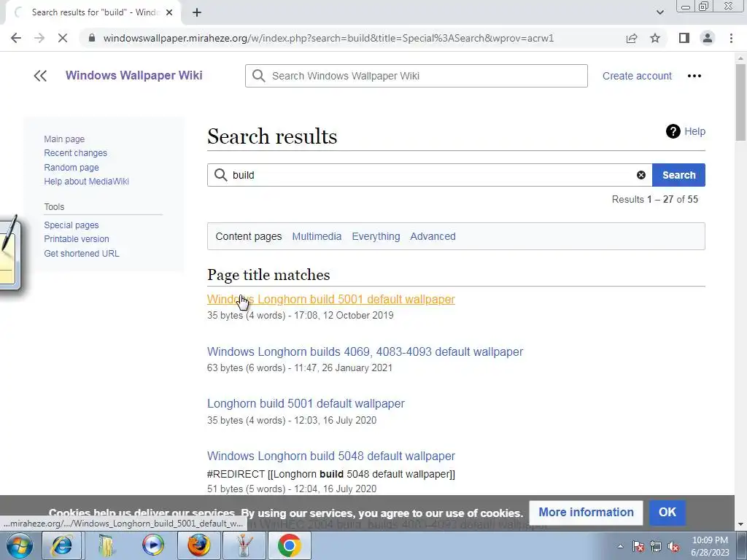
Task: Open the wiki's three-dot personal menu
Action: click(694, 76)
